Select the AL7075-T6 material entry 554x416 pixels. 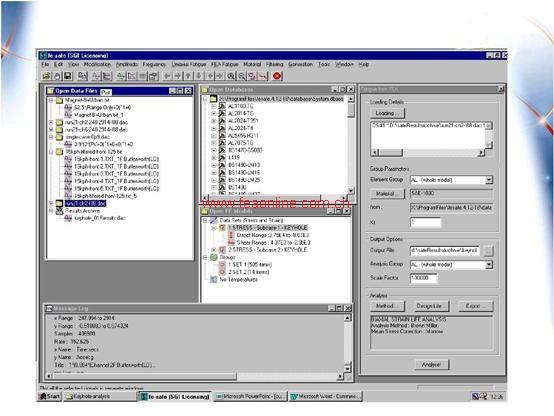241,143
